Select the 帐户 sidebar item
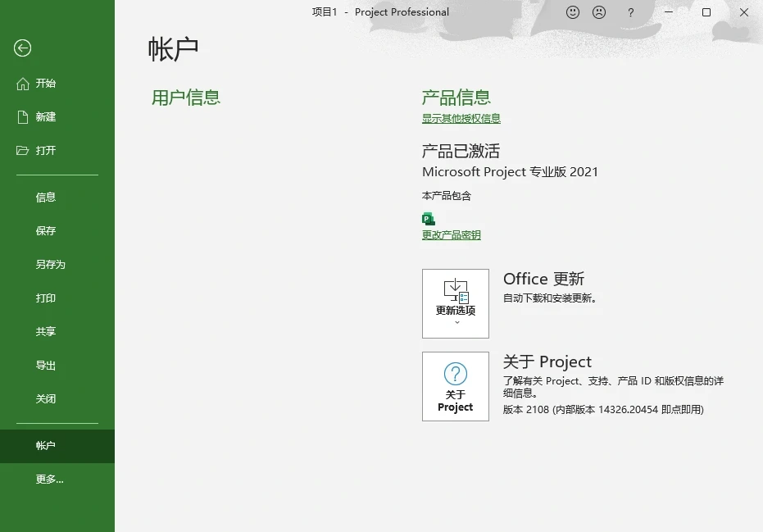763x532 pixels. (x=57, y=446)
